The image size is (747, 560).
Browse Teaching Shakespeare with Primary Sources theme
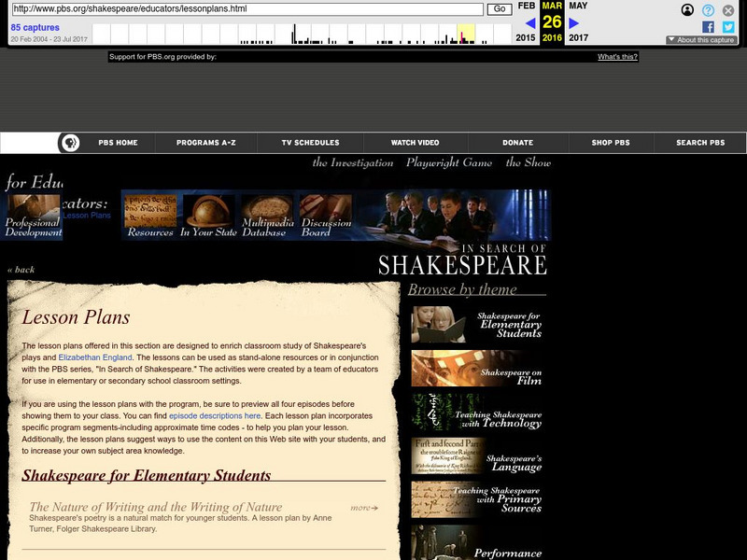477,499
